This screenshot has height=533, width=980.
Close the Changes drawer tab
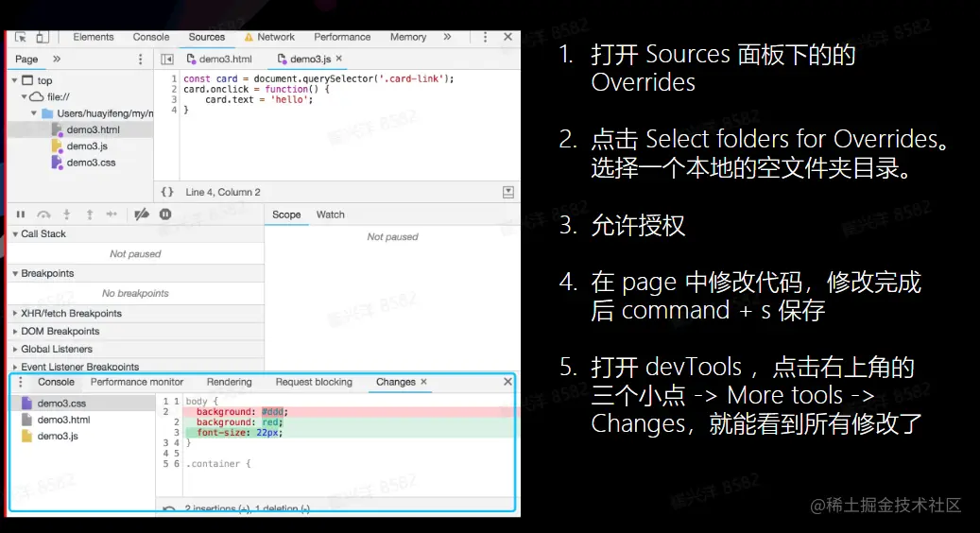423,381
